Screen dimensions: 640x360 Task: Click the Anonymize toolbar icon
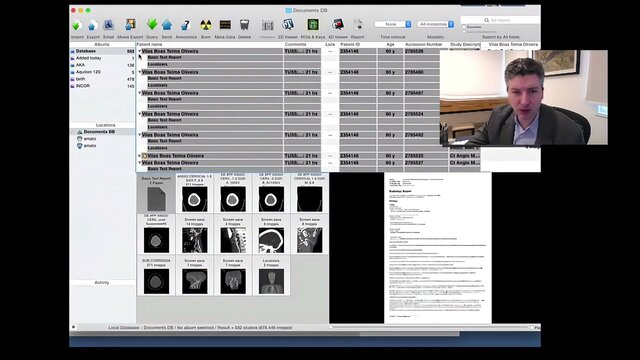186,25
